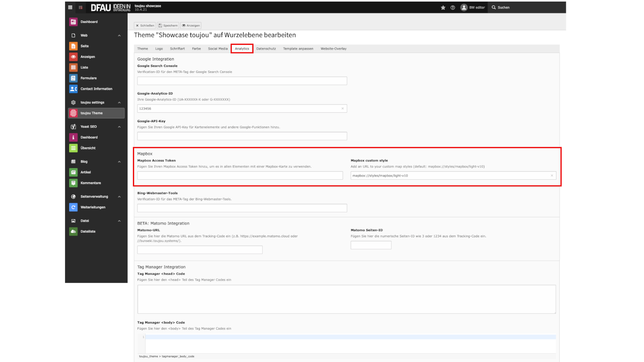Open the help question mark icon
Screen dimensions: 644x362
pos(453,7)
